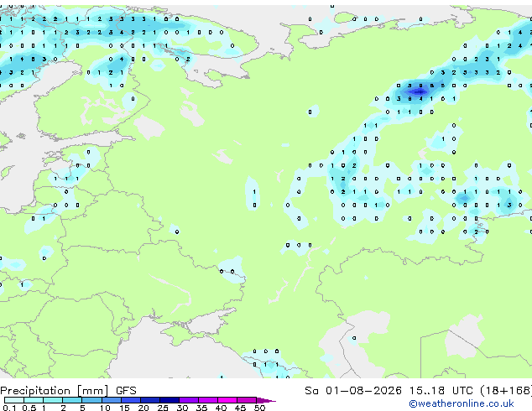Click the 1–2 mm legend color box
The width and height of the screenshot is (532, 411).
(x=53, y=400)
